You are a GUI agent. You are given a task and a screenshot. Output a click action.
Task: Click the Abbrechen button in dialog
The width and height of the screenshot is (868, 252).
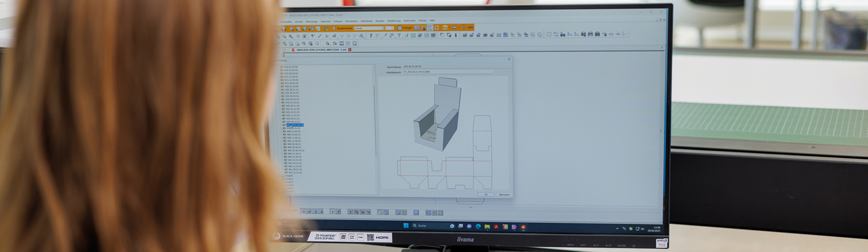click(504, 194)
